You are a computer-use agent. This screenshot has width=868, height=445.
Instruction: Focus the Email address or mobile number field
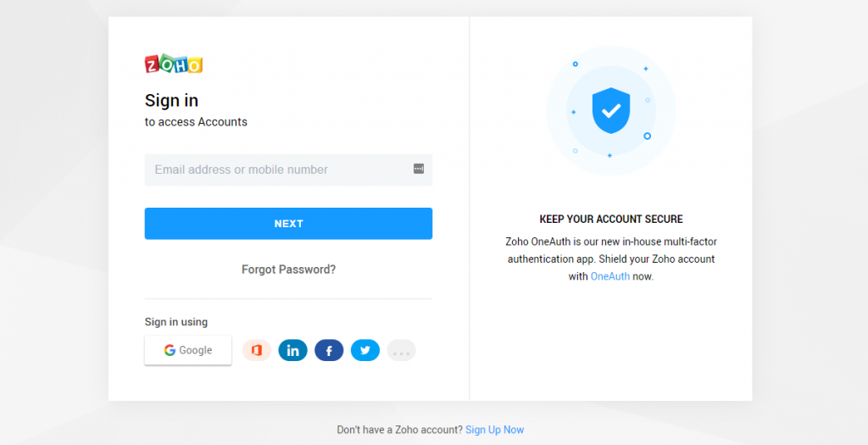point(288,170)
